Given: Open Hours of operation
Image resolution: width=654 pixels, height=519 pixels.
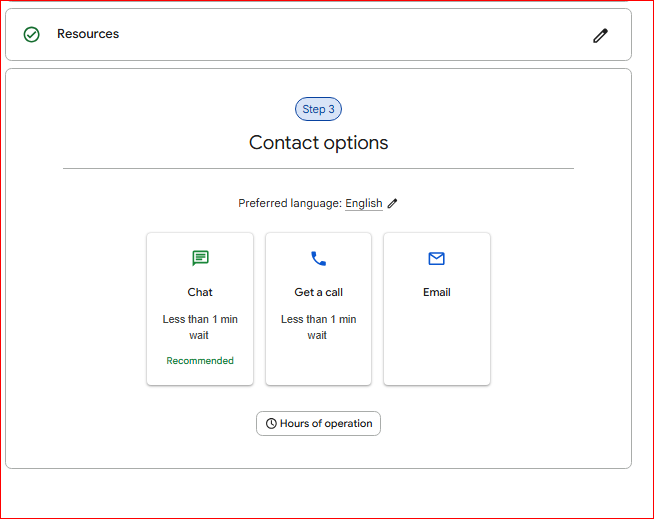Looking at the screenshot, I should [x=318, y=423].
